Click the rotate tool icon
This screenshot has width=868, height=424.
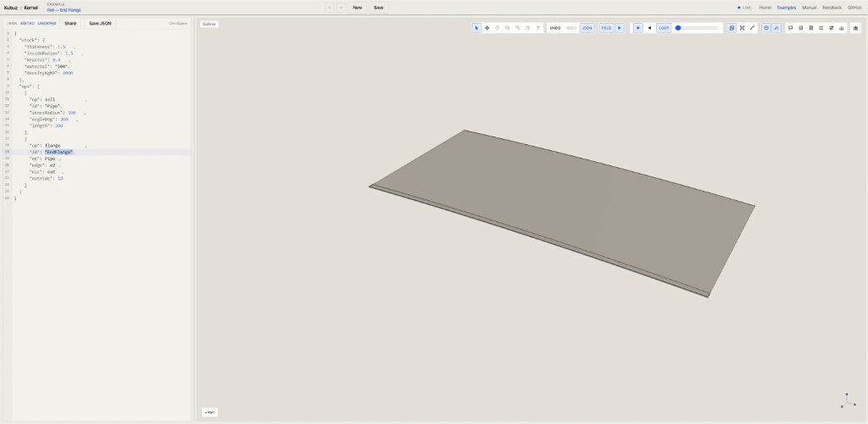point(497,28)
